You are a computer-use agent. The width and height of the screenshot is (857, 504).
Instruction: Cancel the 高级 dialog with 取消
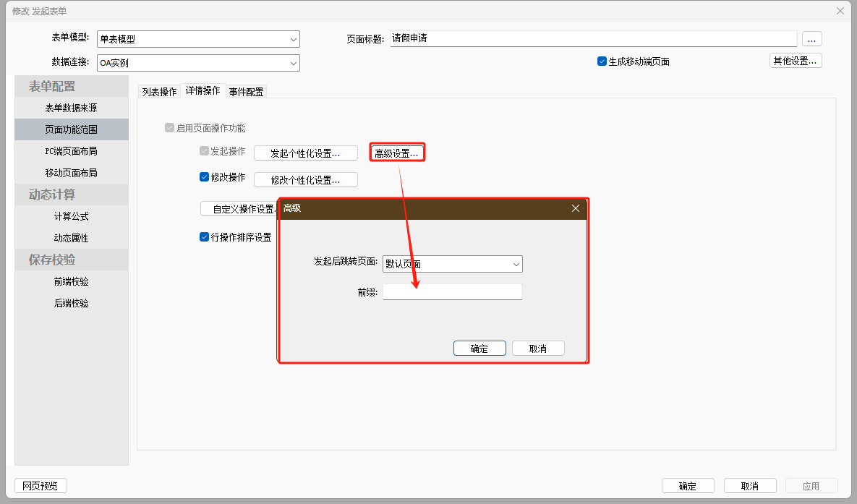(537, 349)
